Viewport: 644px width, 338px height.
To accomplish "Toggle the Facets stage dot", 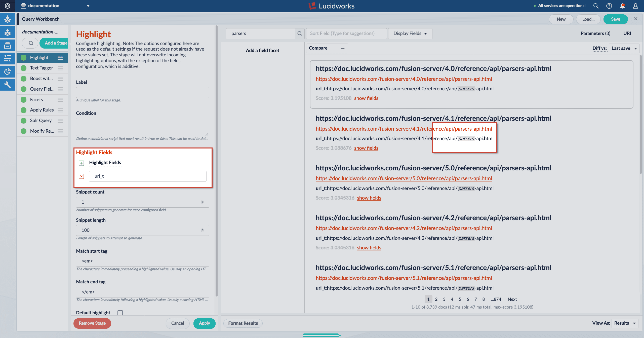I will 24,100.
